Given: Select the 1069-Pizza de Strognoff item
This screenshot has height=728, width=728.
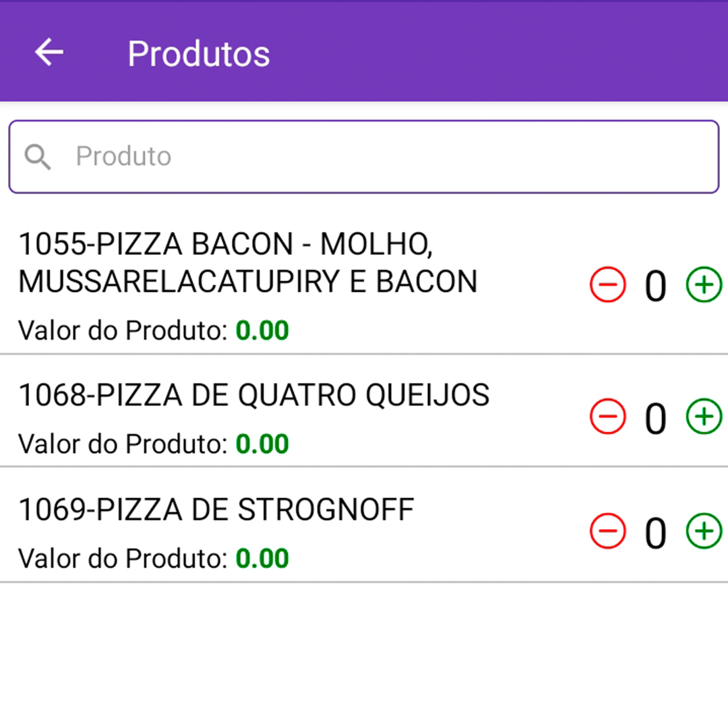Looking at the screenshot, I should [216, 510].
